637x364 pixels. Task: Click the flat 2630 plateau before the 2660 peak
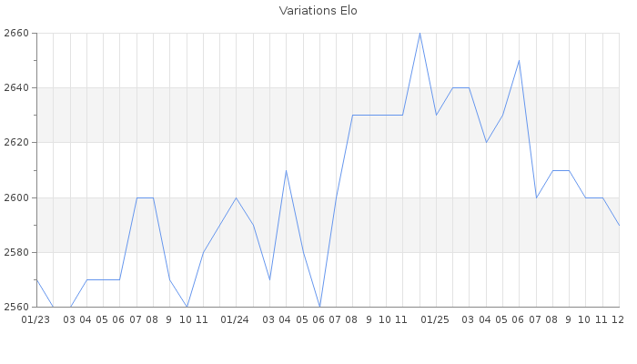378,115
